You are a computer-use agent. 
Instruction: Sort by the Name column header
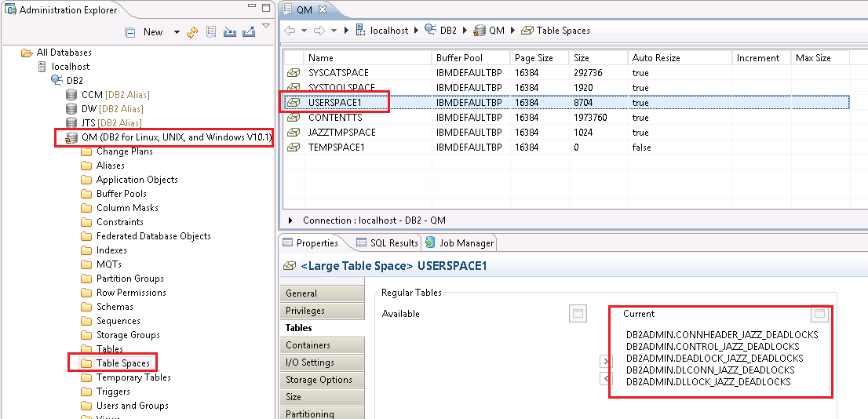[367, 57]
